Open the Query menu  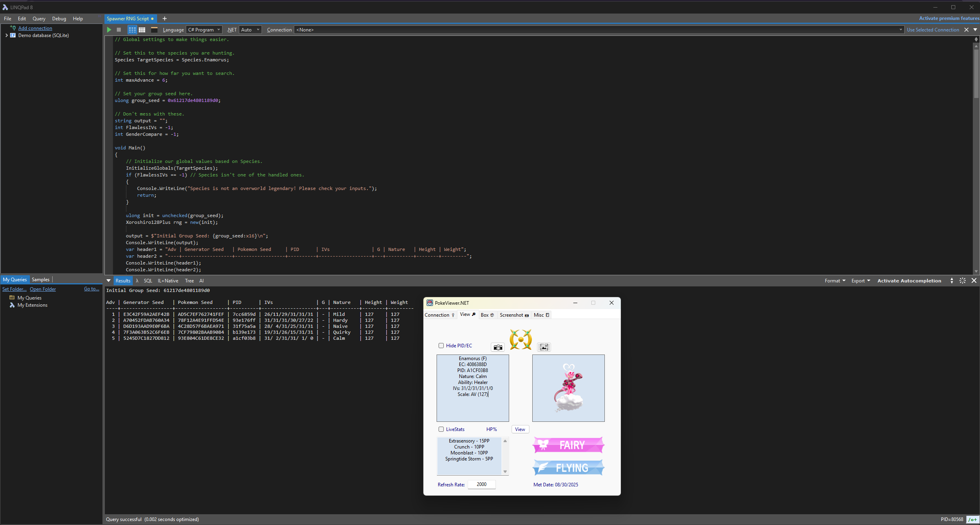(x=39, y=19)
